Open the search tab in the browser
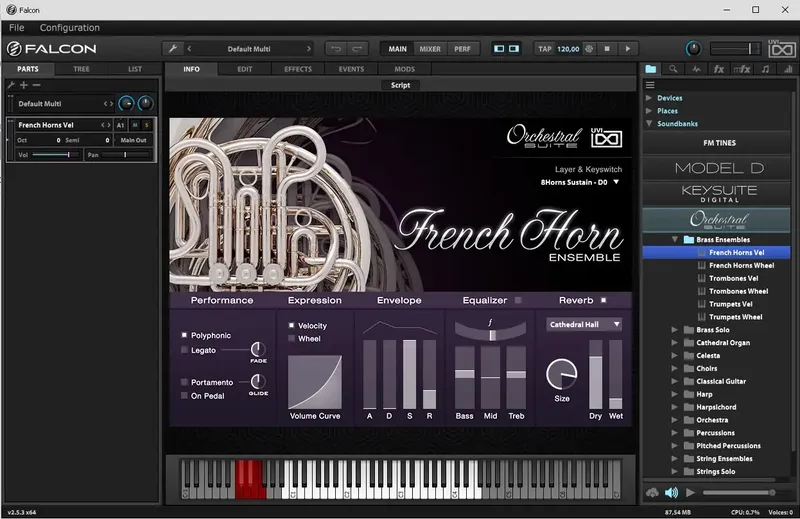The width and height of the screenshot is (800, 519). [673, 69]
